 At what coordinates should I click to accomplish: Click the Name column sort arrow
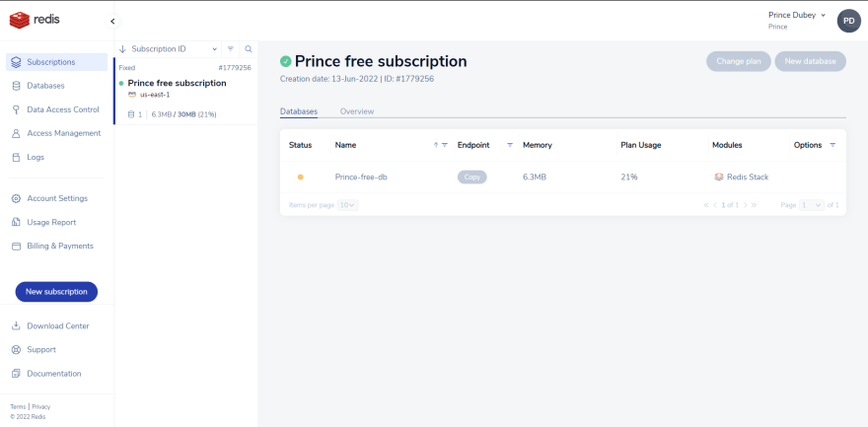click(x=436, y=145)
